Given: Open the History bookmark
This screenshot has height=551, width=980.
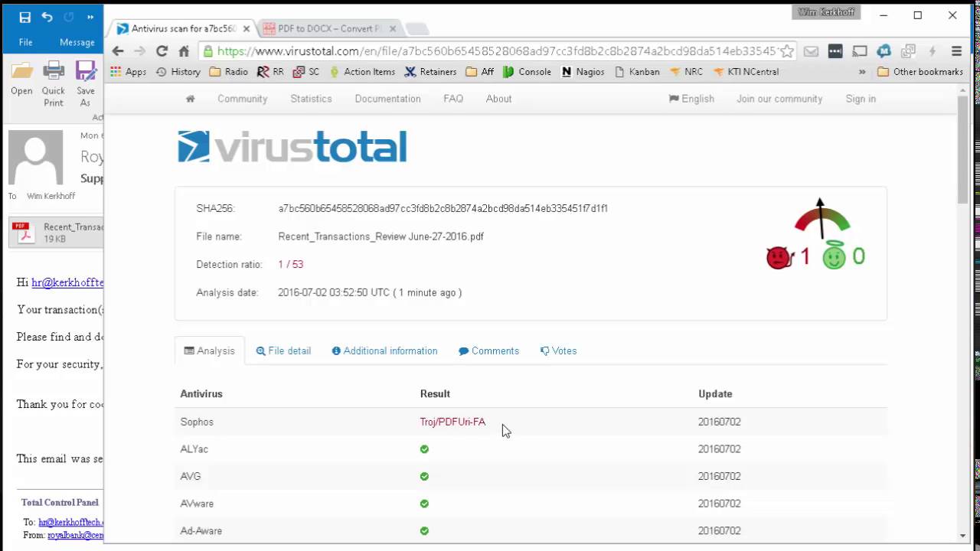Looking at the screenshot, I should tap(178, 72).
